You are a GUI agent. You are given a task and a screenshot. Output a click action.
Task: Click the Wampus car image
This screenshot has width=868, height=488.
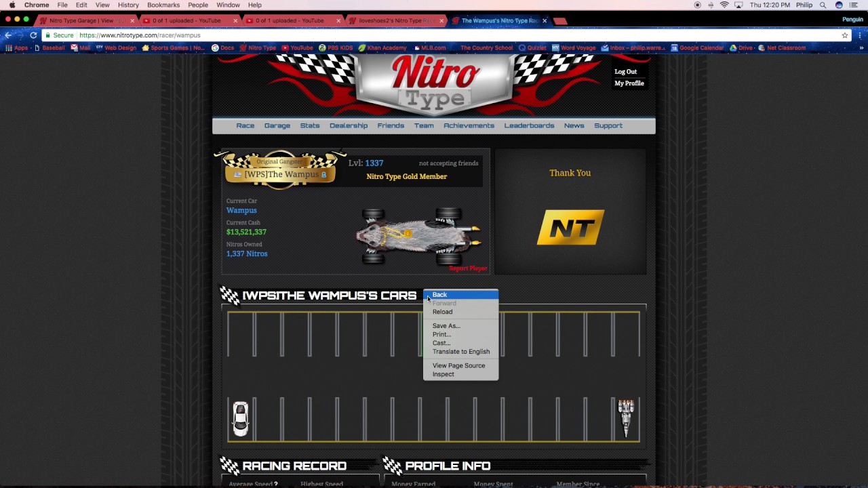419,235
